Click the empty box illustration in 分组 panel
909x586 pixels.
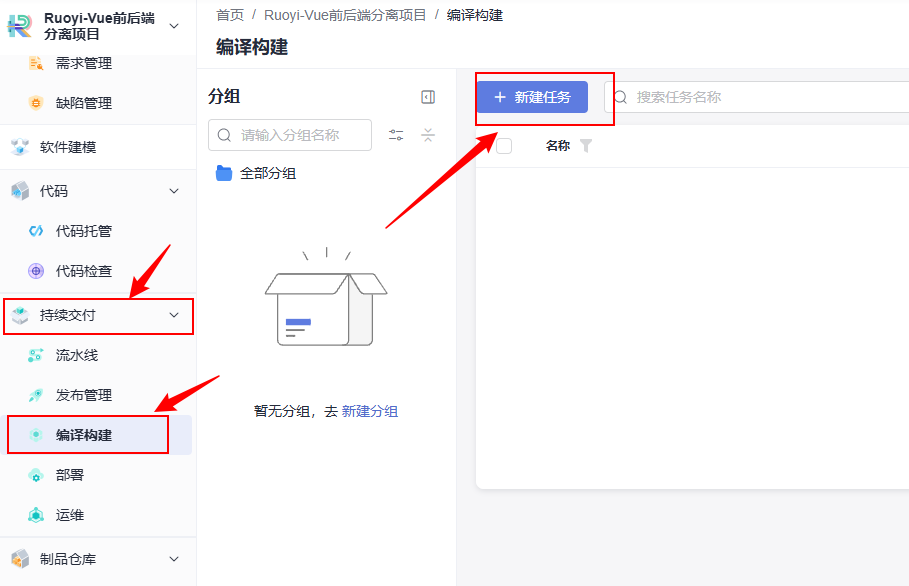tap(326, 297)
